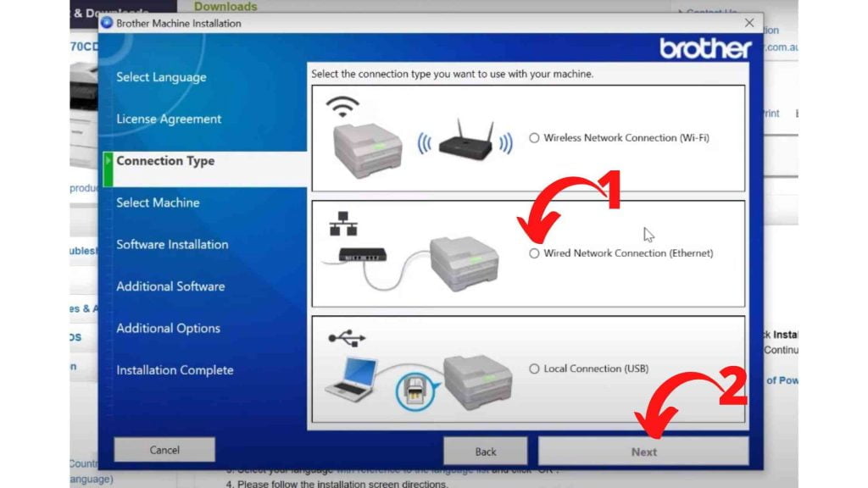868x488 pixels.
Task: Click the wired network topology icon
Action: (x=343, y=224)
